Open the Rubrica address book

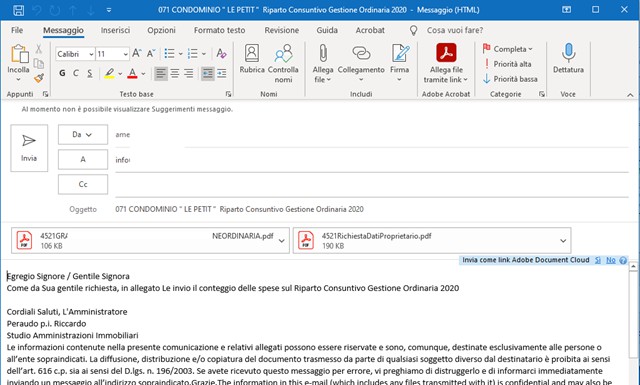pyautogui.click(x=252, y=59)
